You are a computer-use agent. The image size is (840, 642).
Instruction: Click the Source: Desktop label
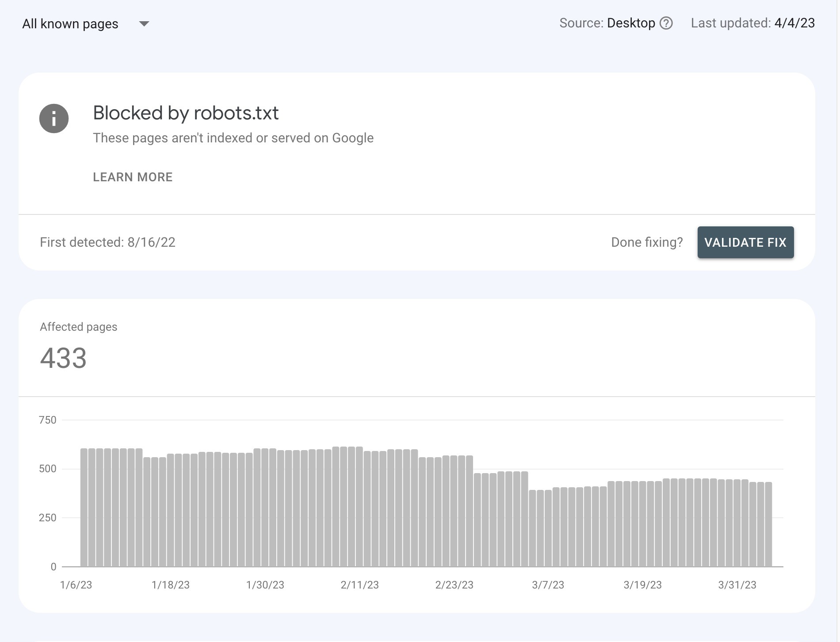[607, 23]
